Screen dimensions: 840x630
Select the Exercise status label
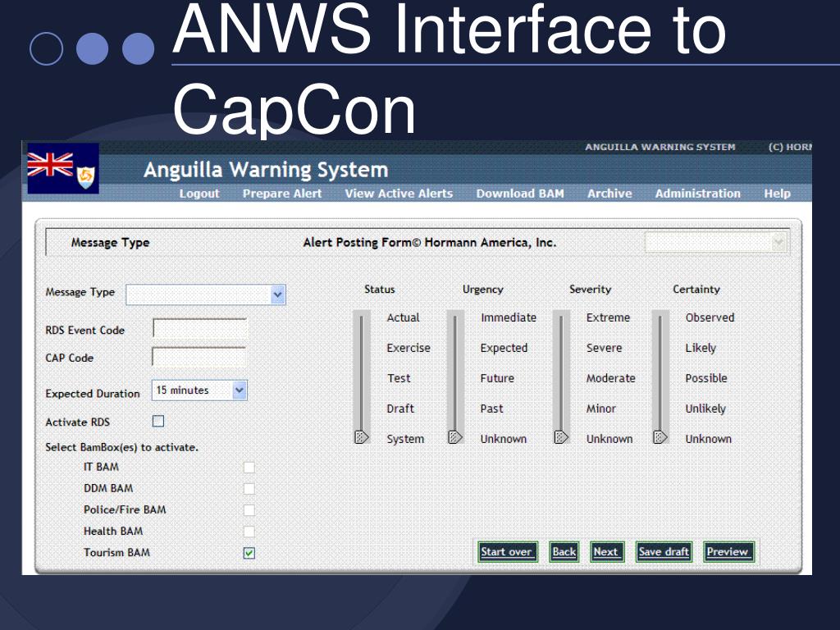(x=409, y=348)
